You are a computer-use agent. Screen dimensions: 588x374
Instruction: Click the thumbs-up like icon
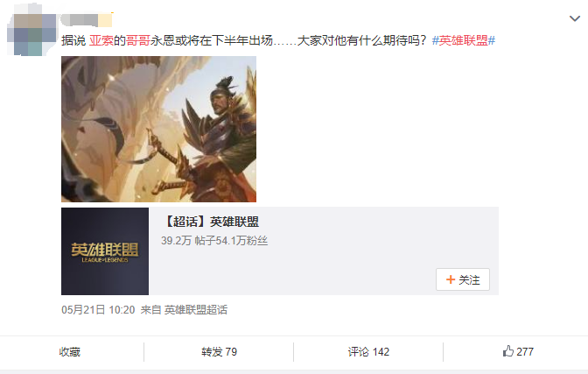pyautogui.click(x=508, y=351)
